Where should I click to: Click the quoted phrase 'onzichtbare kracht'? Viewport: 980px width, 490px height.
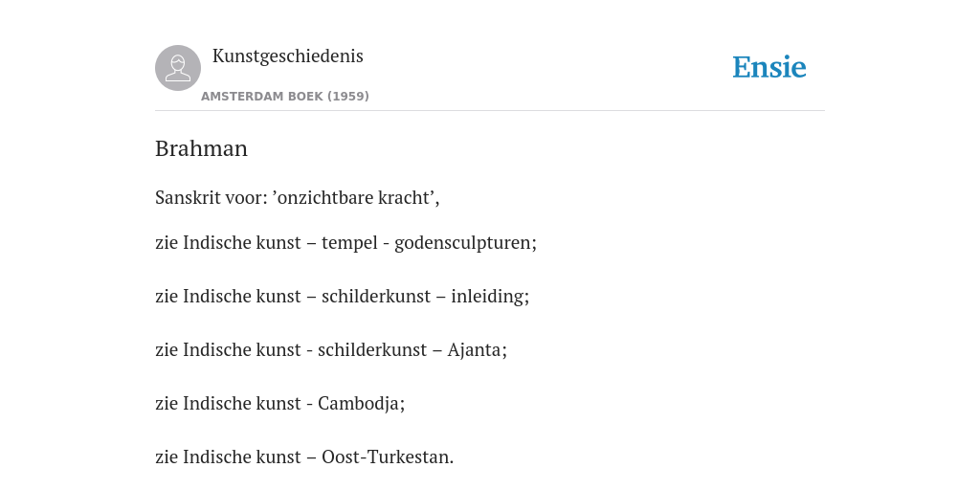click(354, 197)
